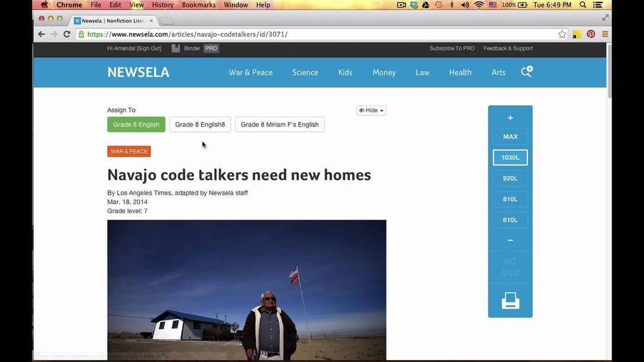
Task: Decrease reading level with minus button
Action: pos(510,240)
